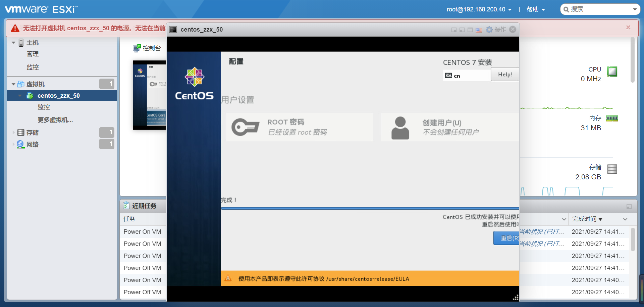Click the 重启(R) reboot button in installer

(x=506, y=238)
